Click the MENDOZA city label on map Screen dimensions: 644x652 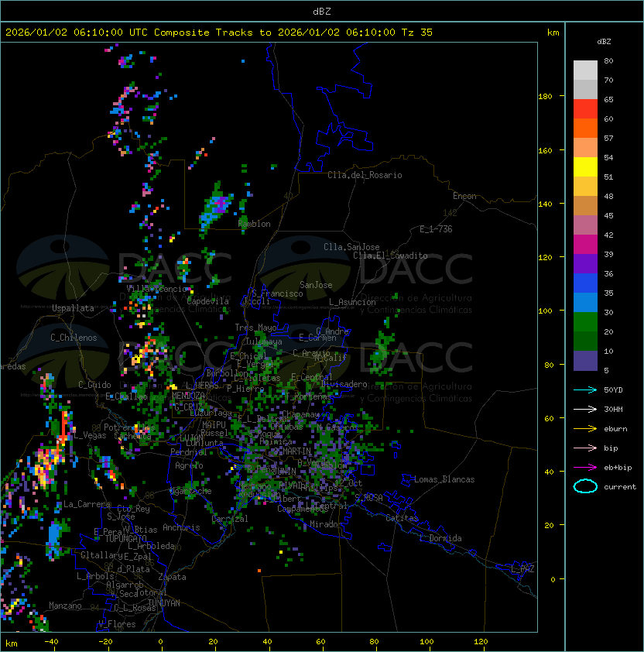[188, 396]
